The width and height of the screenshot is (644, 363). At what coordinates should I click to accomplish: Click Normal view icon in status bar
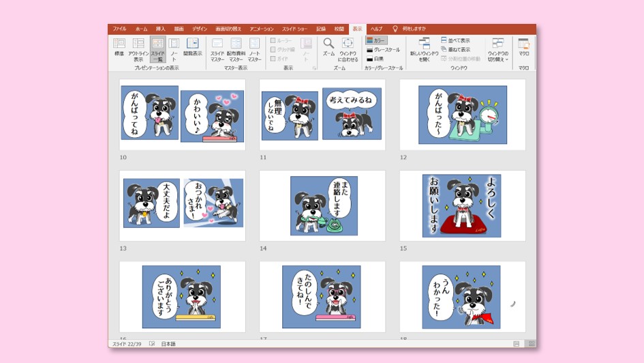[x=517, y=344]
